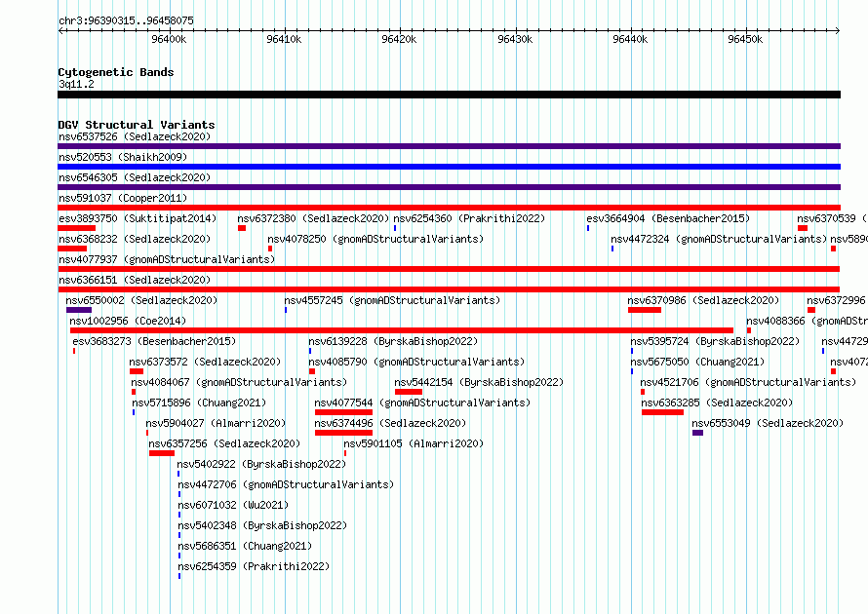Click the purple bar under nsv6550002
The image size is (868, 614).
[x=79, y=310]
